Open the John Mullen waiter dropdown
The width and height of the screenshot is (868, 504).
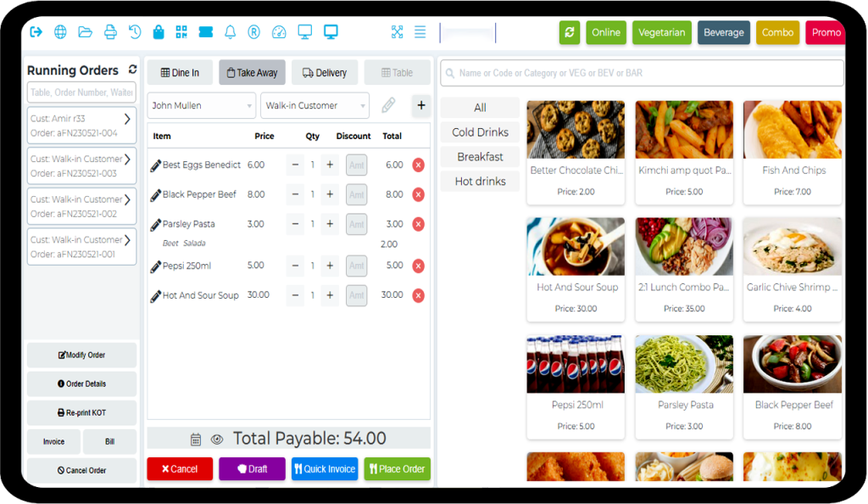[201, 106]
